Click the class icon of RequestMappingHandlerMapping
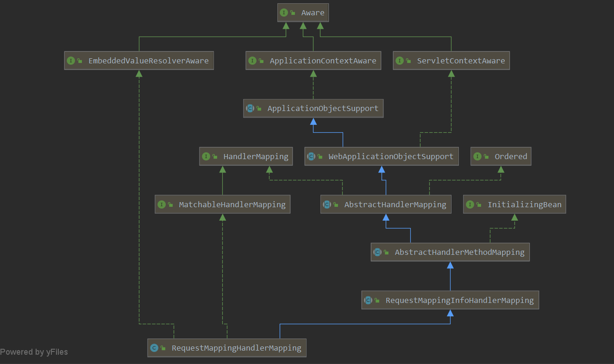 154,348
